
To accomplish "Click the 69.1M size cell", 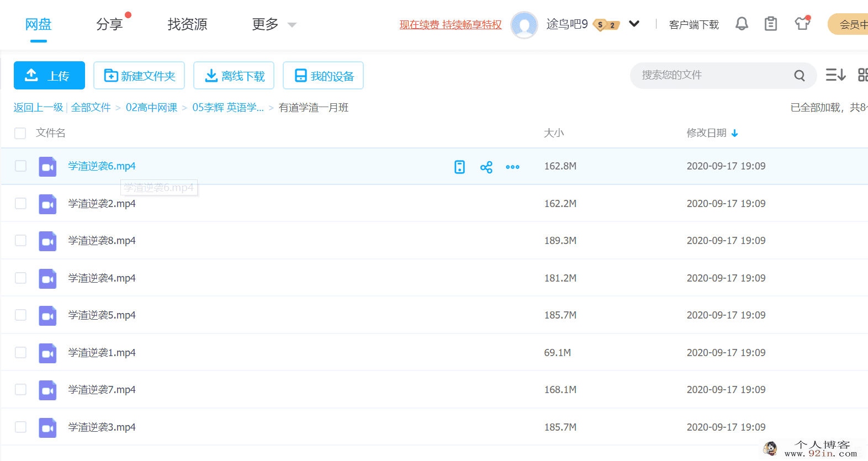I will [x=558, y=353].
